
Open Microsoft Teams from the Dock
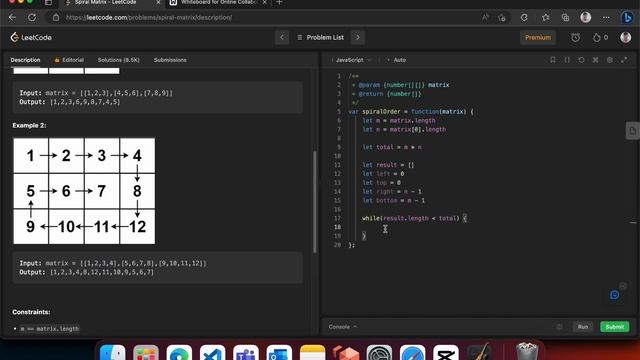[x=246, y=354]
